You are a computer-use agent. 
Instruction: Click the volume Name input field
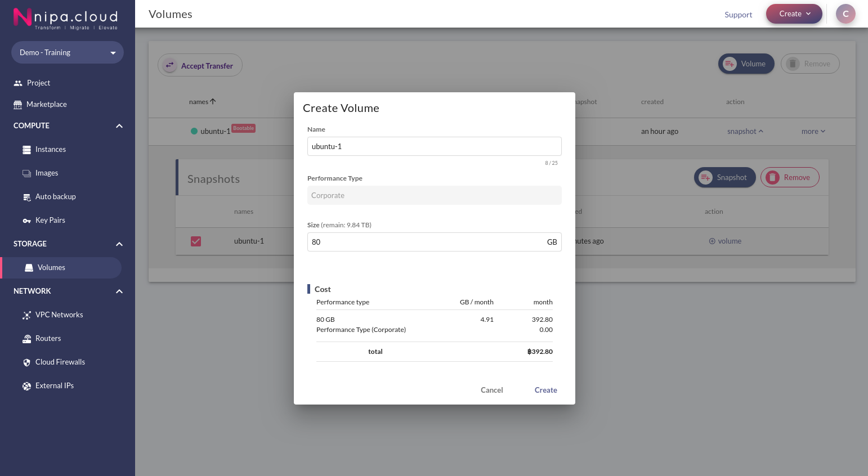(x=435, y=146)
